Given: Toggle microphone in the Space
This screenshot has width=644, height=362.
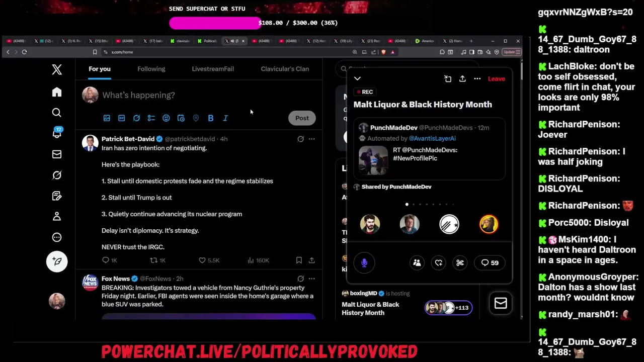Looking at the screenshot, I should 364,262.
